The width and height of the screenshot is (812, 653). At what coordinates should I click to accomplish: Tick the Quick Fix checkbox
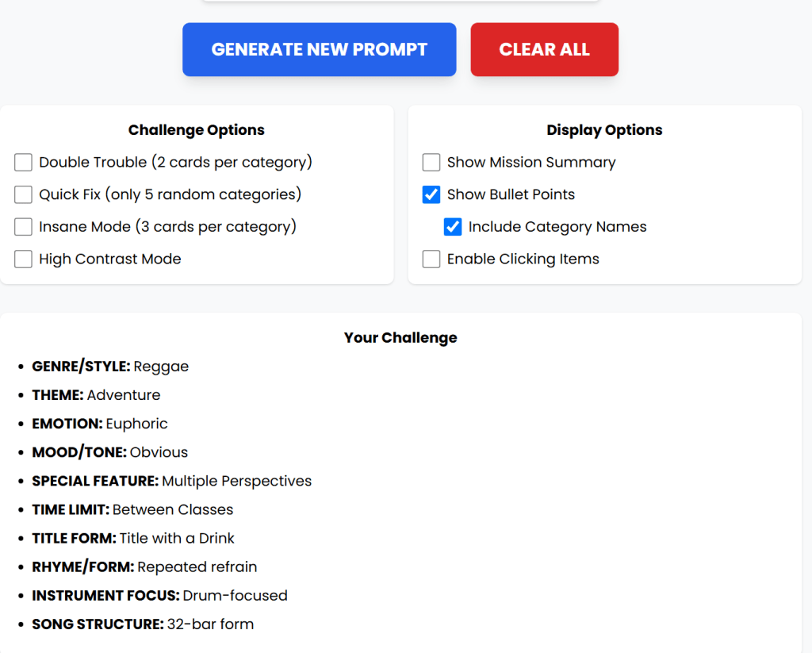point(23,194)
